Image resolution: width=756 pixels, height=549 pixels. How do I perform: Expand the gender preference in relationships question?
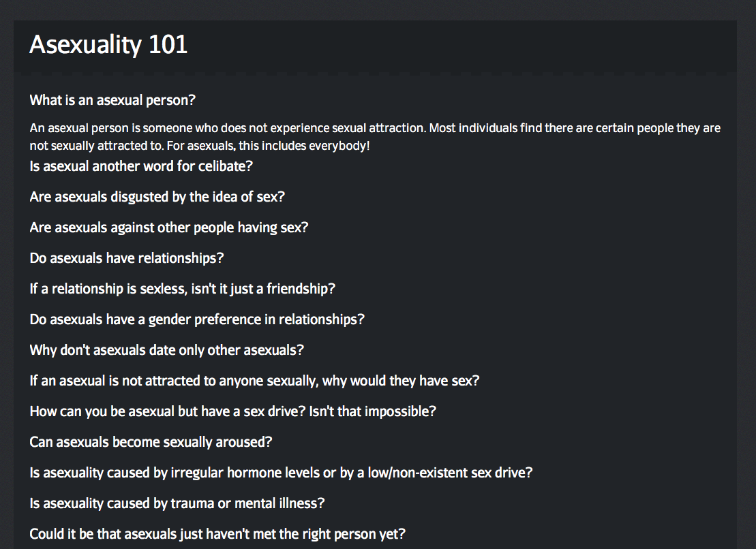click(197, 319)
